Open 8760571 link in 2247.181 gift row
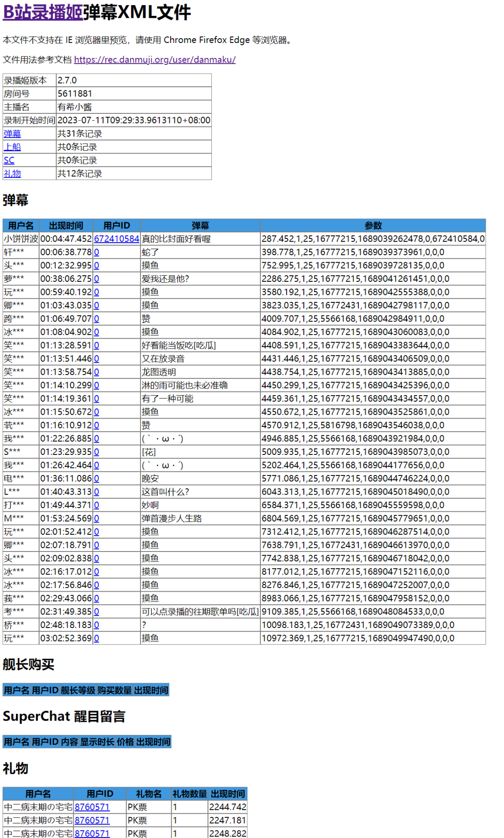504x838 pixels. tap(92, 820)
